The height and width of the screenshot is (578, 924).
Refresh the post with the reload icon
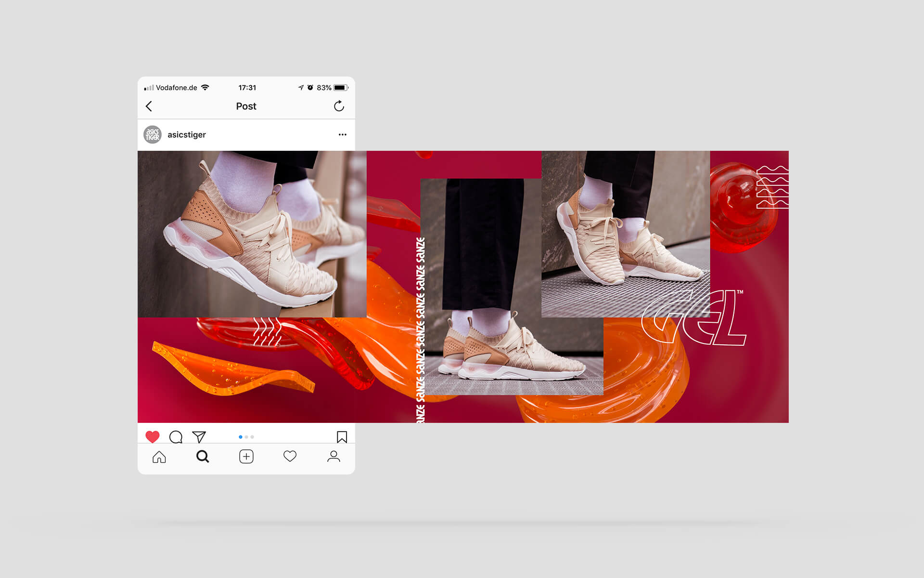click(339, 106)
